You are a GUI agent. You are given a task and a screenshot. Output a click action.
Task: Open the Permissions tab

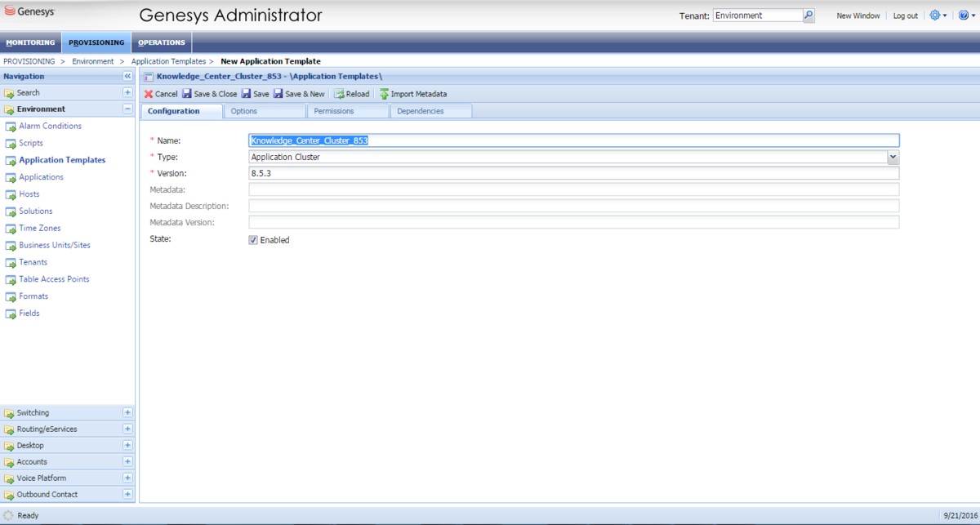[x=334, y=111]
